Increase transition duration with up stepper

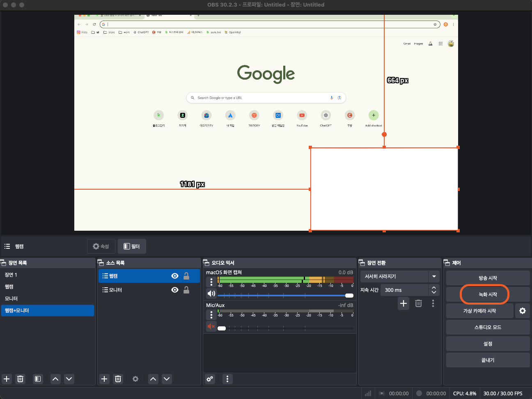tap(434, 287)
